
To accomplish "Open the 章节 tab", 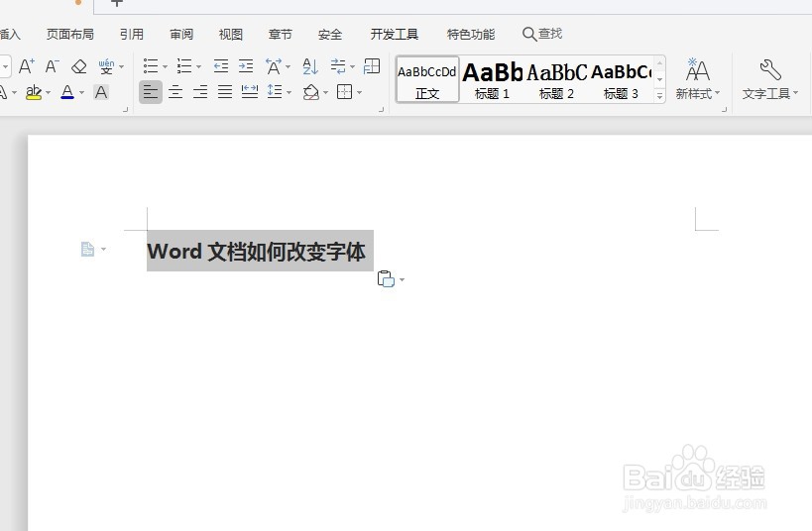I will click(281, 34).
